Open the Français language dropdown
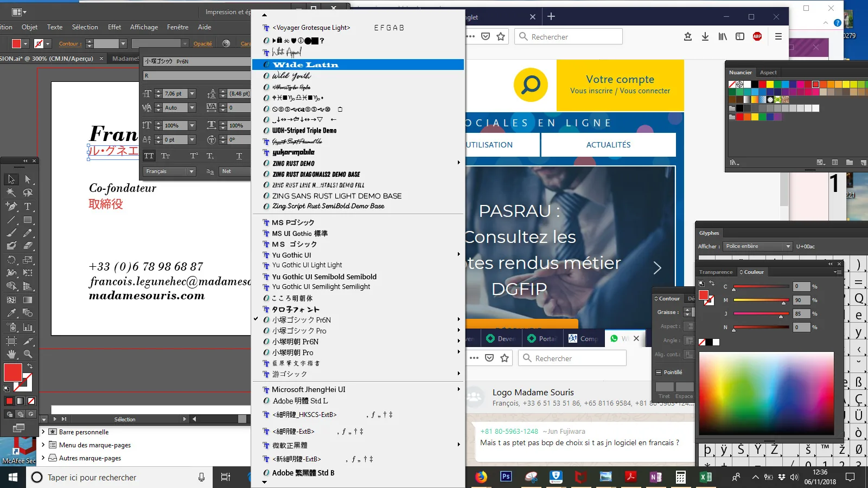Screen dimensions: 868x488 point(169,171)
